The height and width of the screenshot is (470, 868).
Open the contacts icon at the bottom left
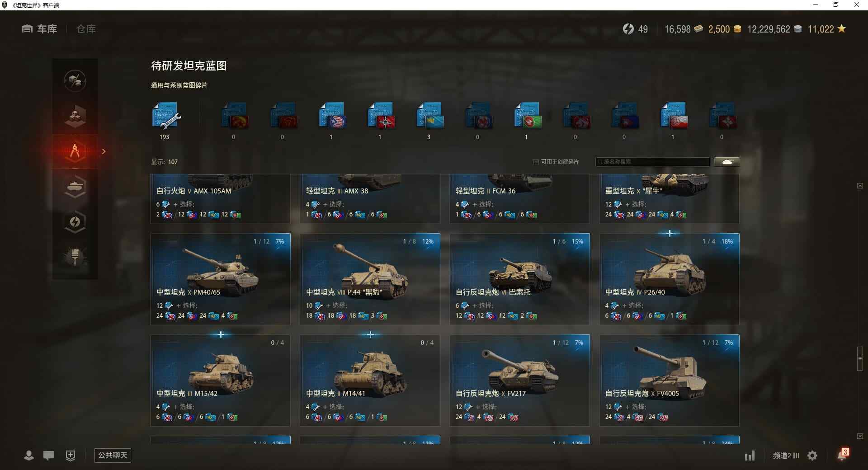pyautogui.click(x=29, y=456)
